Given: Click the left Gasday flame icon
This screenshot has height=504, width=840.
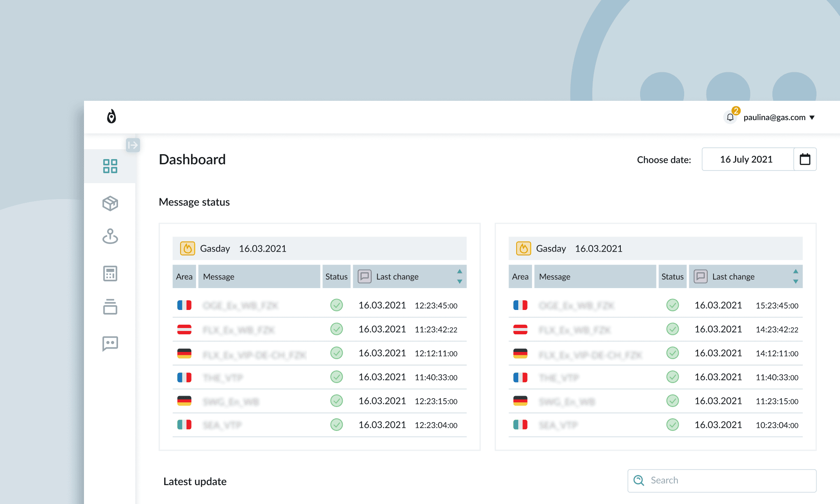Looking at the screenshot, I should (187, 249).
